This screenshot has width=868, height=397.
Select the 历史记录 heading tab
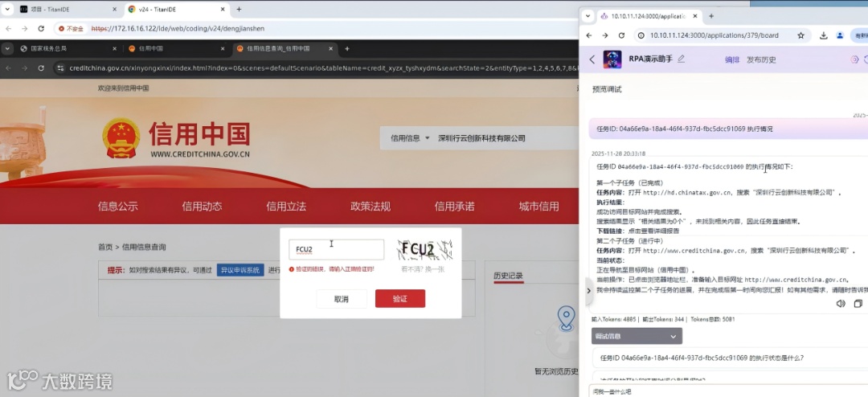508,276
